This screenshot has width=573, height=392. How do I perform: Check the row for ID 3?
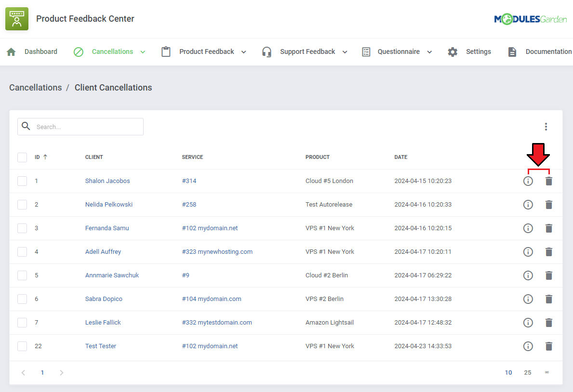[22, 228]
